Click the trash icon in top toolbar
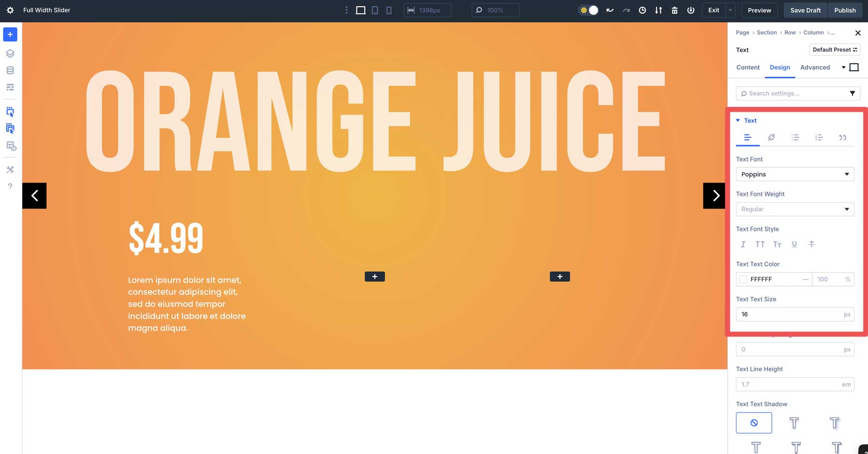868x454 pixels. coord(675,10)
